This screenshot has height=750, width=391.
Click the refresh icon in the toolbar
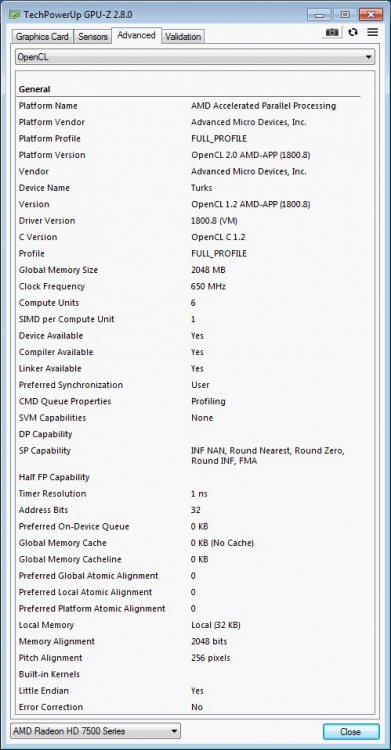click(353, 32)
